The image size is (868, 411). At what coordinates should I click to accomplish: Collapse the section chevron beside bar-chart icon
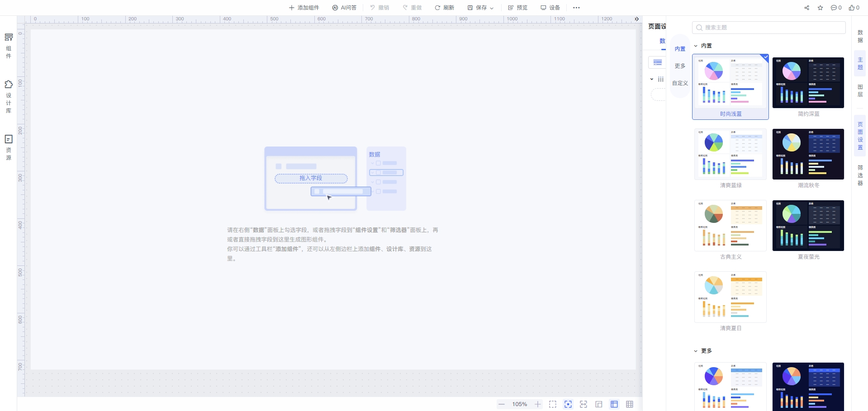(652, 79)
